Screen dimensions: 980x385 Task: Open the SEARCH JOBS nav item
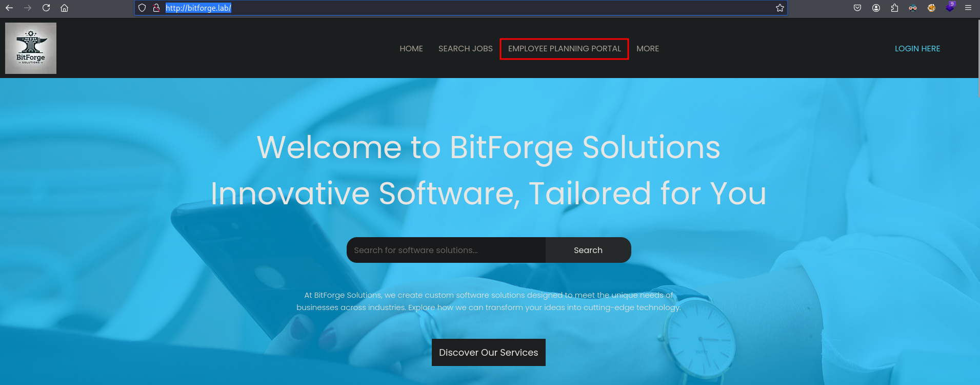click(465, 49)
